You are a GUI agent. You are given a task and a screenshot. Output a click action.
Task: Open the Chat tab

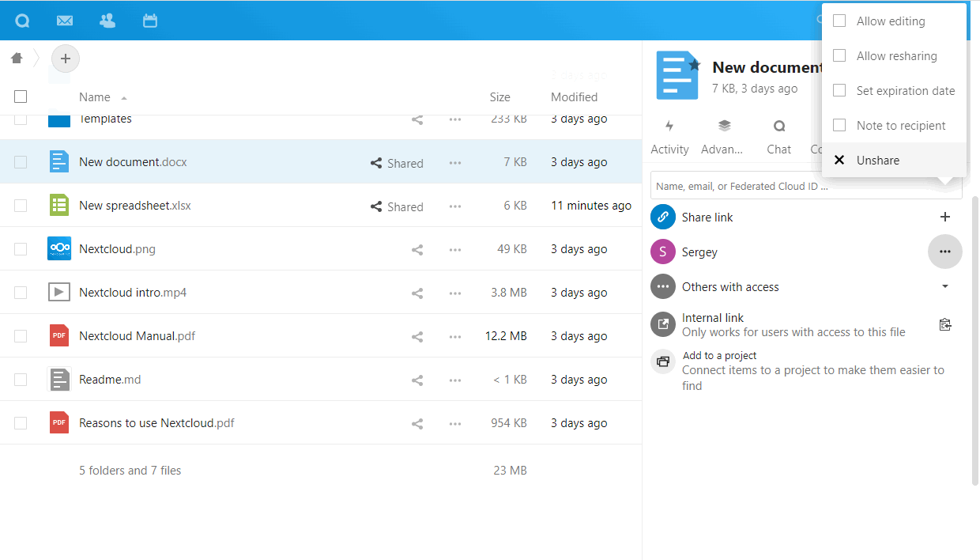778,137
